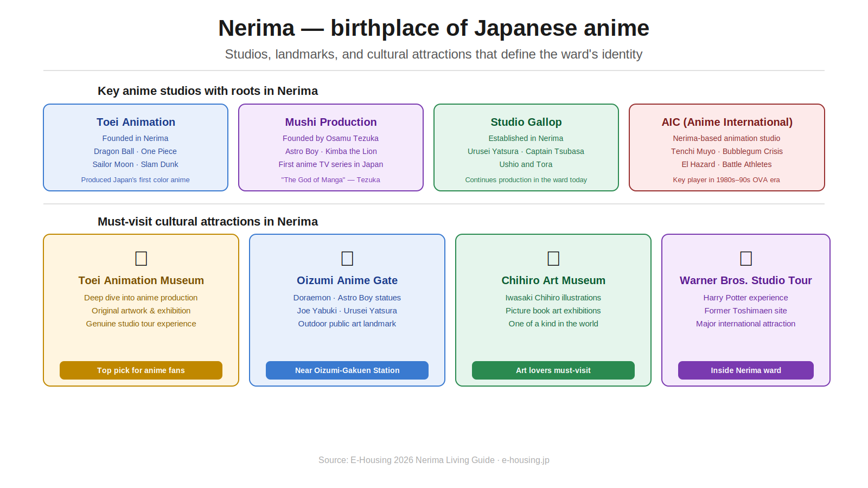Select the AIC (Anime International) card title
868x488 pixels.
click(727, 122)
